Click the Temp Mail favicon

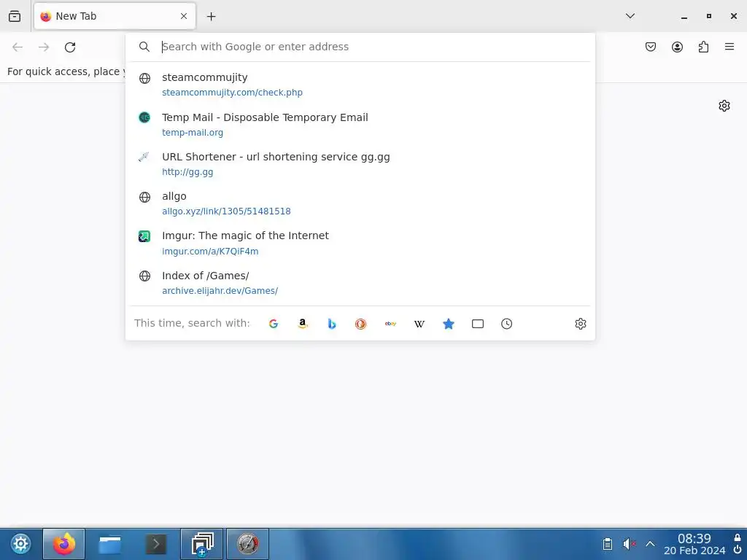pyautogui.click(x=144, y=117)
